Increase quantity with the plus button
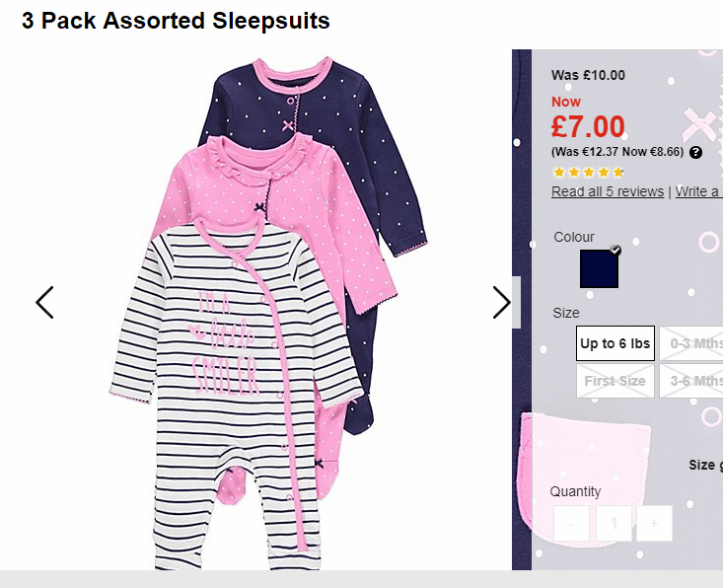The height and width of the screenshot is (588, 723). [x=654, y=524]
